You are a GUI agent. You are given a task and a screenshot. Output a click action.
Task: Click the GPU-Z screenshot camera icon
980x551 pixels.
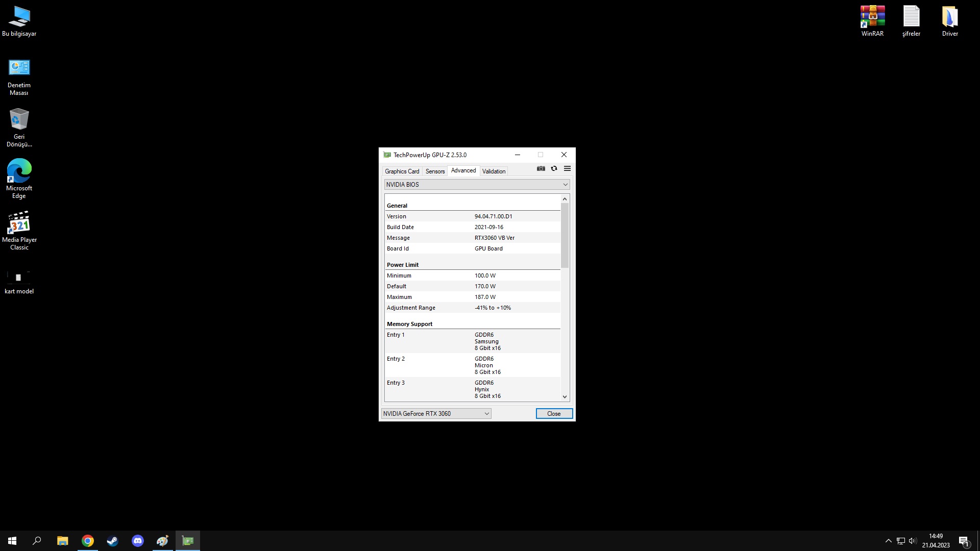(541, 168)
